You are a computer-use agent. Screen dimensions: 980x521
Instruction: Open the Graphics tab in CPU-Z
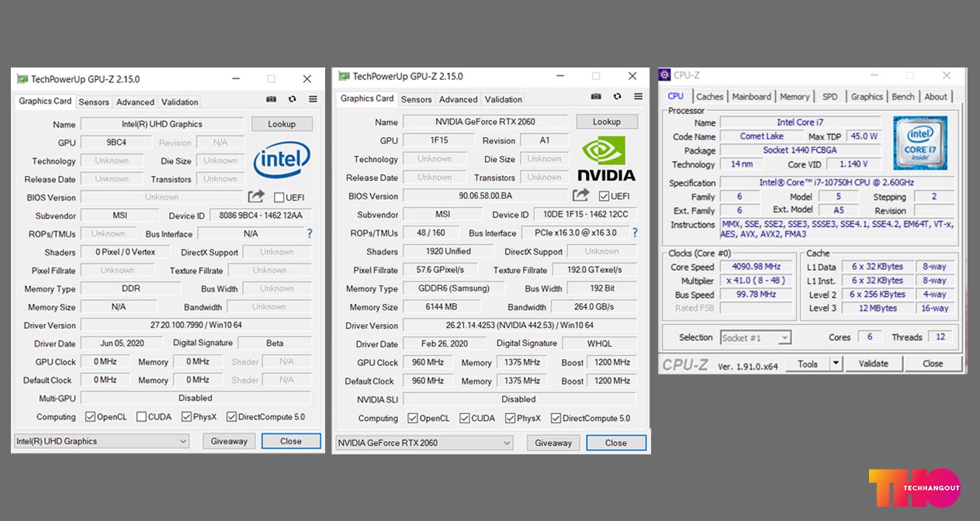pos(867,97)
